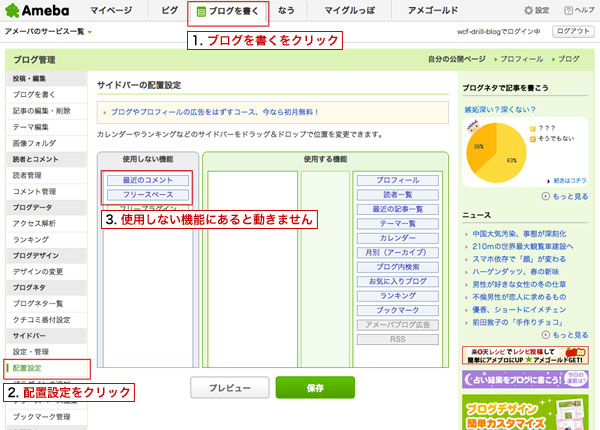Select the 月別(アーカイブ) module box
This screenshot has width=600, height=430.
(x=398, y=252)
